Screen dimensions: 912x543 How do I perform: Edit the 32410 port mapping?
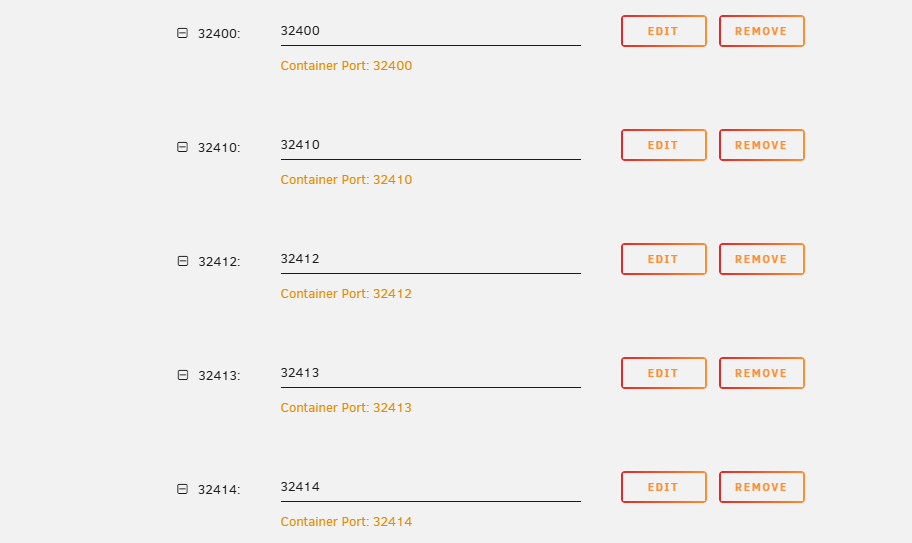[x=664, y=145]
